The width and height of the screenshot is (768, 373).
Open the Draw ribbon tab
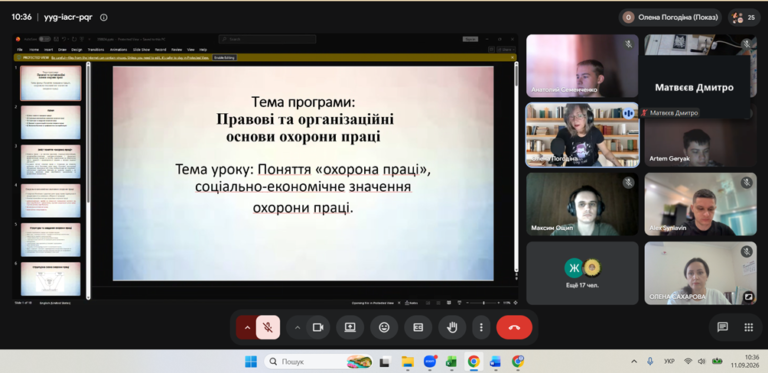62,49
